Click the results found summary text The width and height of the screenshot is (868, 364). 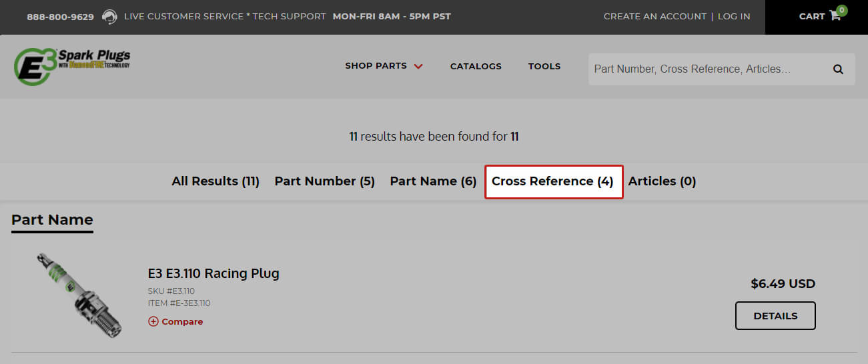(x=434, y=137)
